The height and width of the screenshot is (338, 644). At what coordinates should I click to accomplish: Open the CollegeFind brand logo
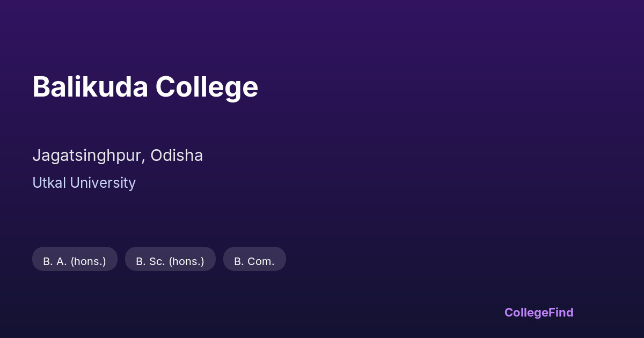click(539, 312)
